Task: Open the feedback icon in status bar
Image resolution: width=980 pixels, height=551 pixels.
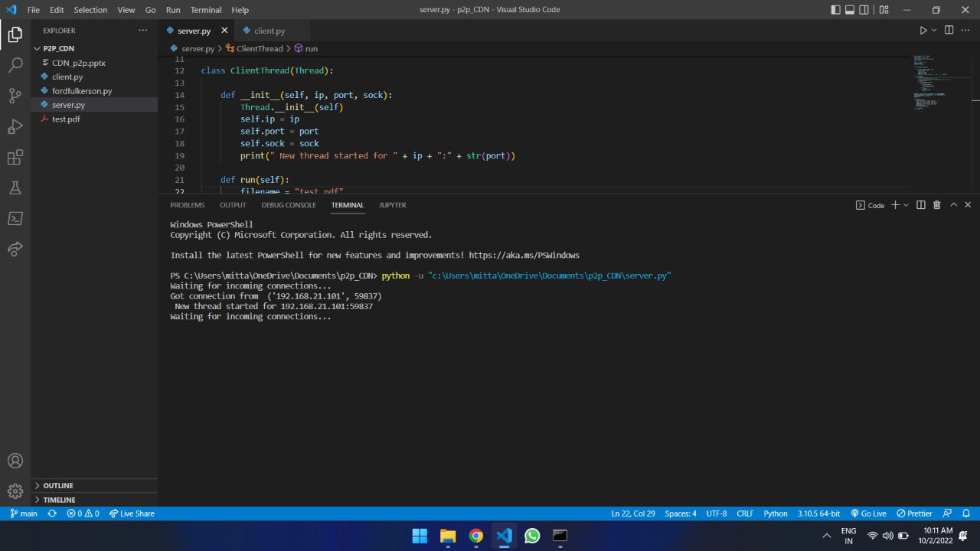Action: click(x=947, y=514)
